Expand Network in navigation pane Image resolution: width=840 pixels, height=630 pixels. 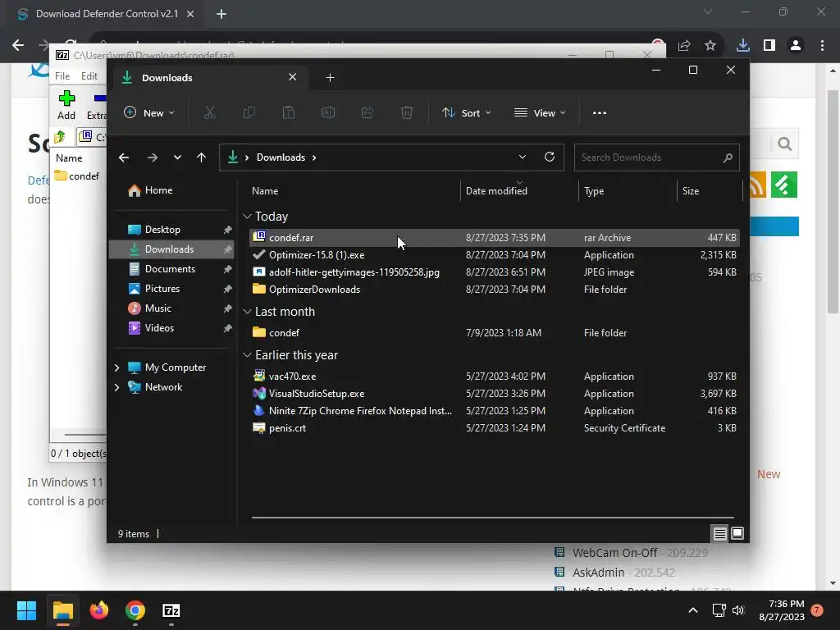[116, 387]
